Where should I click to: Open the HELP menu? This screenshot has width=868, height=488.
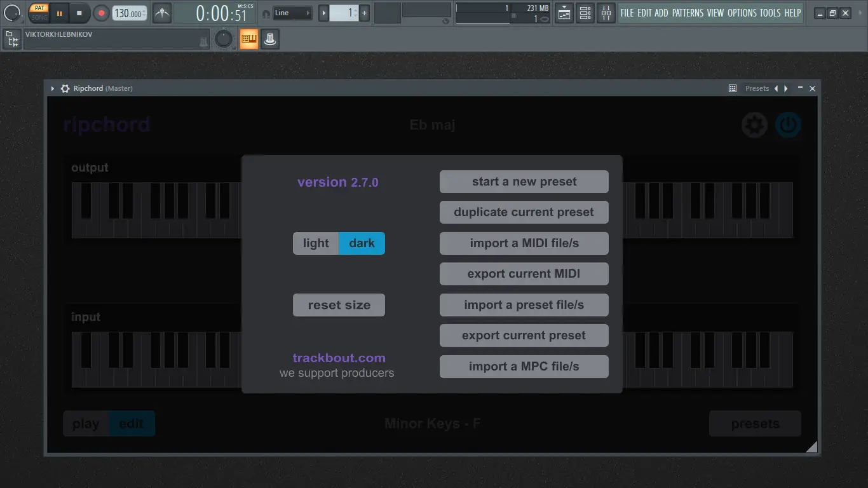[x=792, y=13]
